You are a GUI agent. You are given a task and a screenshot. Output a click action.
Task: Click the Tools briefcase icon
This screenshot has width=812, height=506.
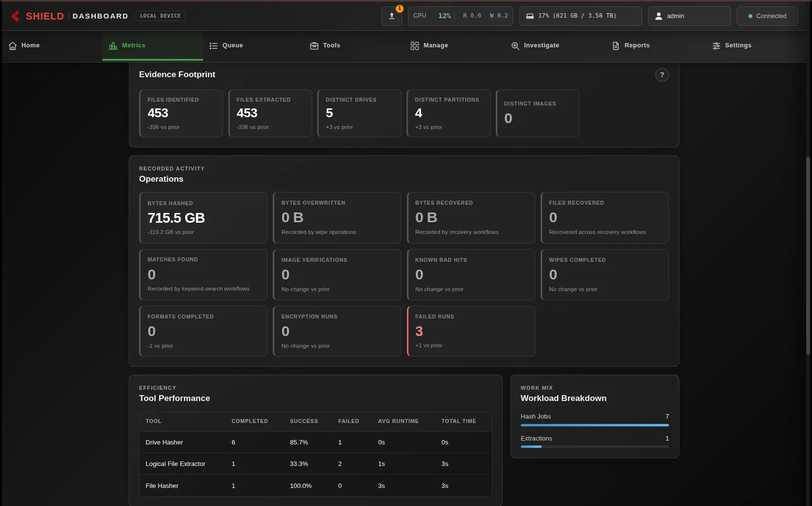[x=314, y=46]
